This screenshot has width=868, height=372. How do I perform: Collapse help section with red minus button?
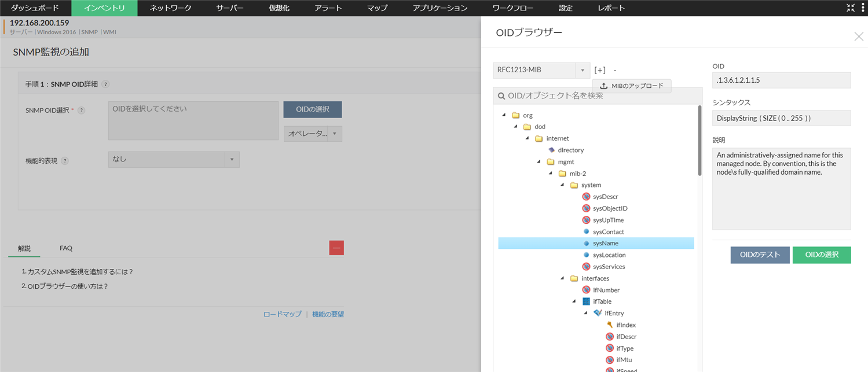(336, 248)
